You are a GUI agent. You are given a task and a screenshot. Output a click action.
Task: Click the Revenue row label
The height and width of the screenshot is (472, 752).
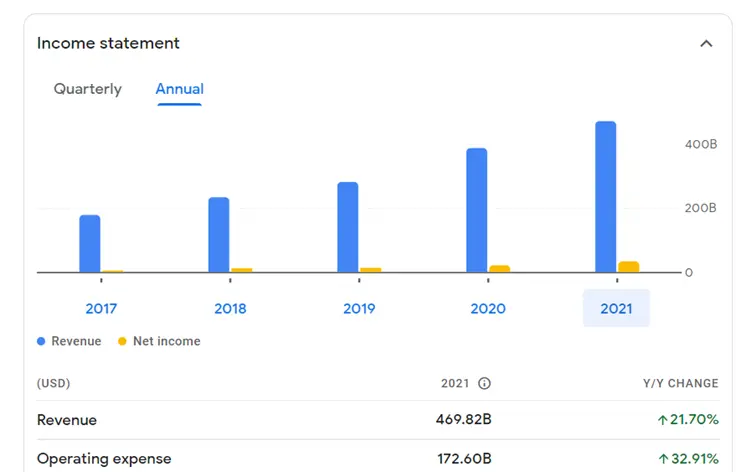click(x=67, y=420)
